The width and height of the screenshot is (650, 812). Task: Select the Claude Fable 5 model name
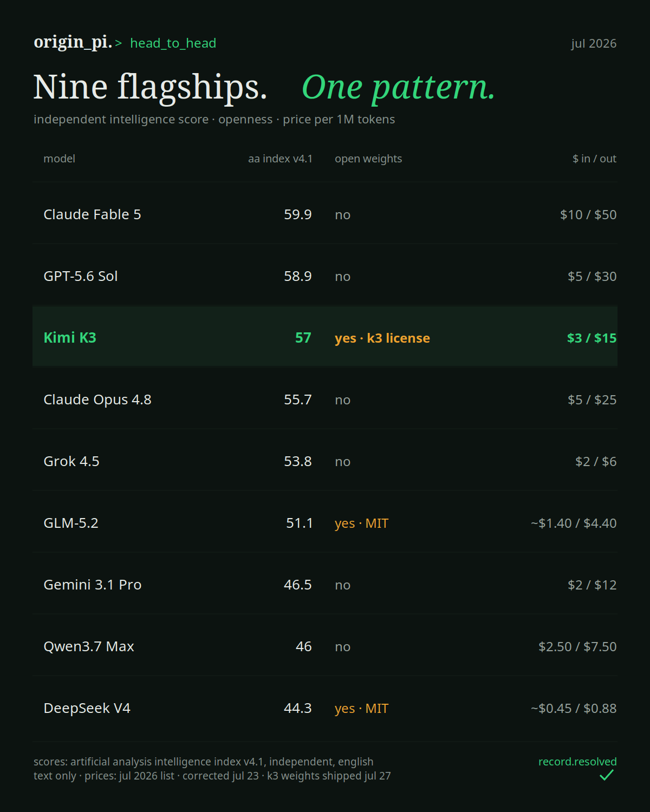(92, 214)
